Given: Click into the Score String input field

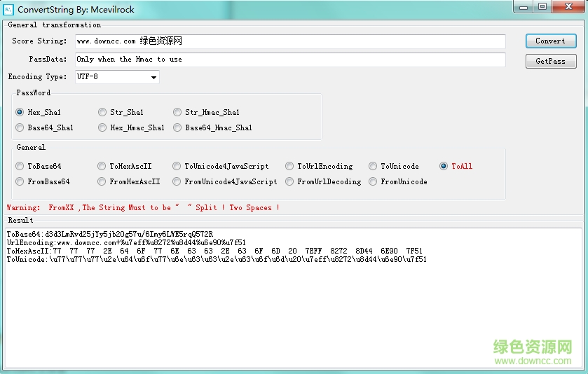Looking at the screenshot, I should point(289,41).
